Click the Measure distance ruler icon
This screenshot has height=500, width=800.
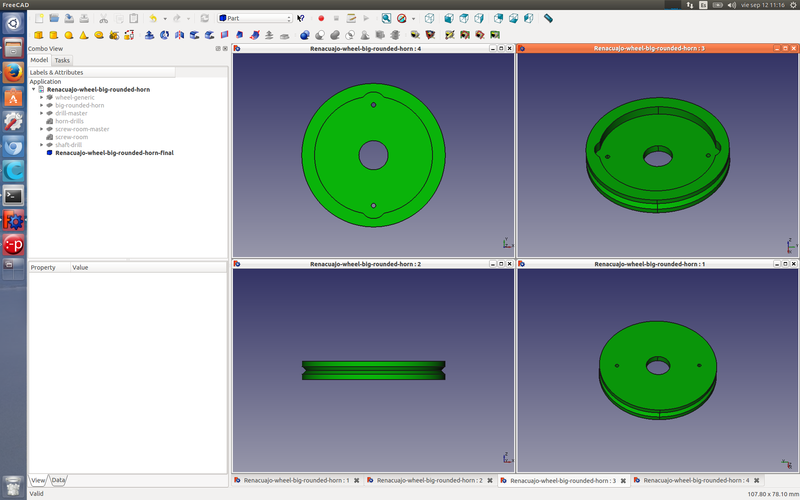pos(548,18)
